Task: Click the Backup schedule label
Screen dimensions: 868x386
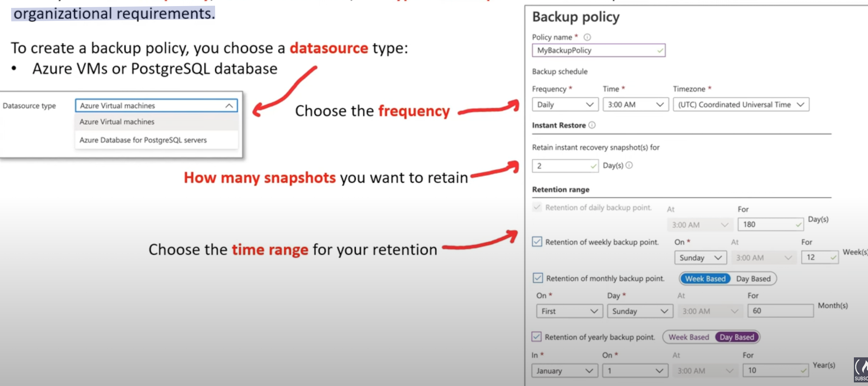Action: pos(560,72)
